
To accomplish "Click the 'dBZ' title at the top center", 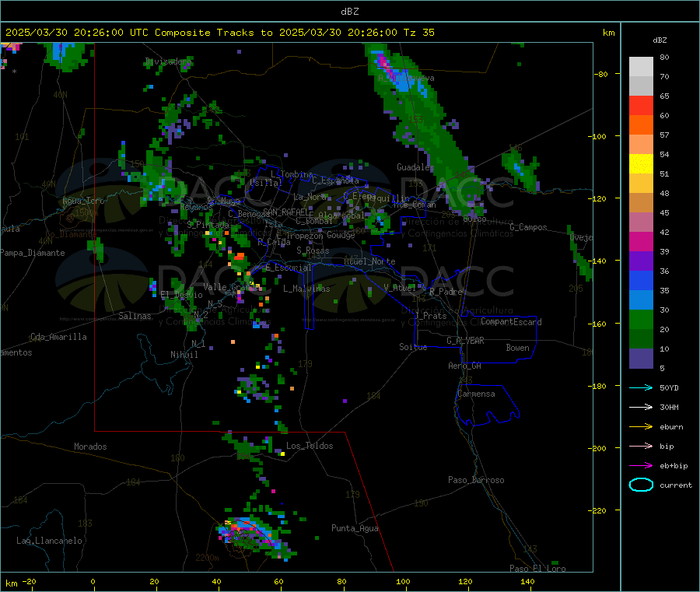I will coord(349,12).
